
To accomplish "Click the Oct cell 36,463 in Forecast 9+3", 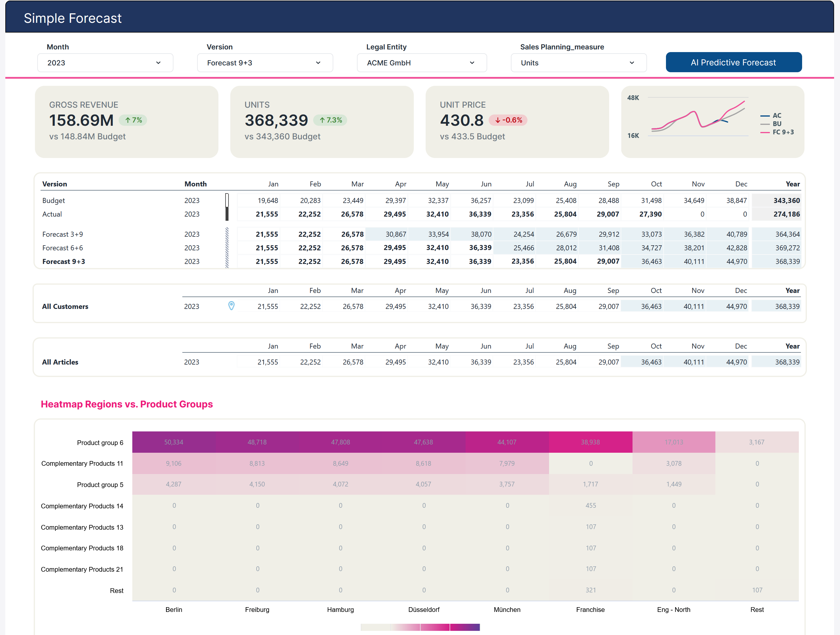I will (x=651, y=262).
